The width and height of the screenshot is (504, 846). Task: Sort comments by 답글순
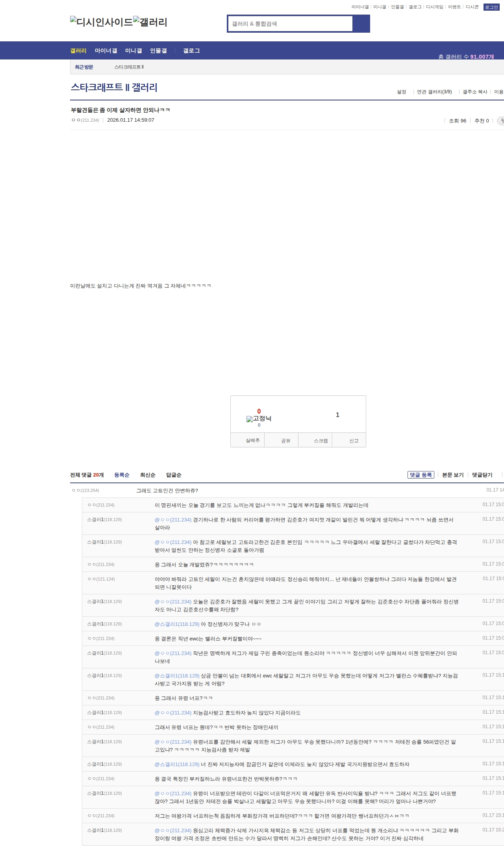point(174,475)
